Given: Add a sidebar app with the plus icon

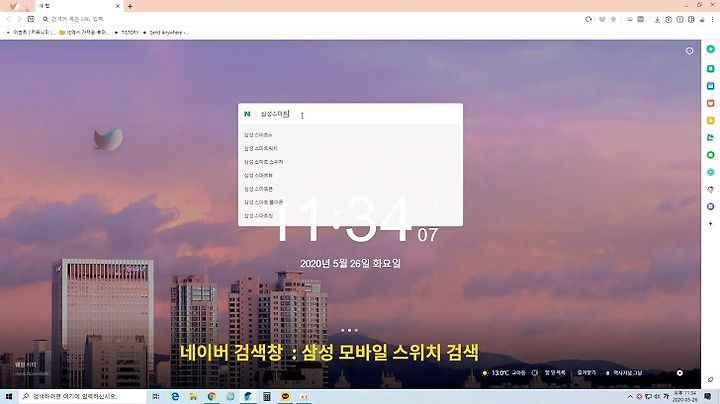Looking at the screenshot, I should tap(710, 224).
